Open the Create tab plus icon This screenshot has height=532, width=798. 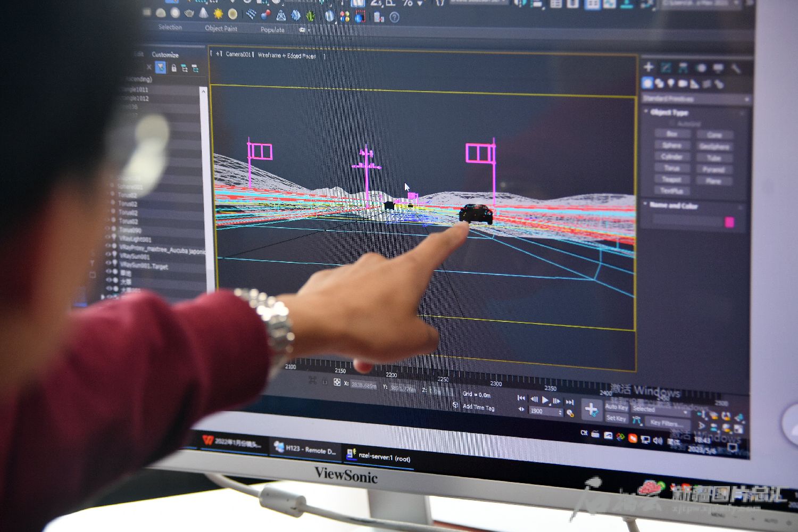(649, 66)
